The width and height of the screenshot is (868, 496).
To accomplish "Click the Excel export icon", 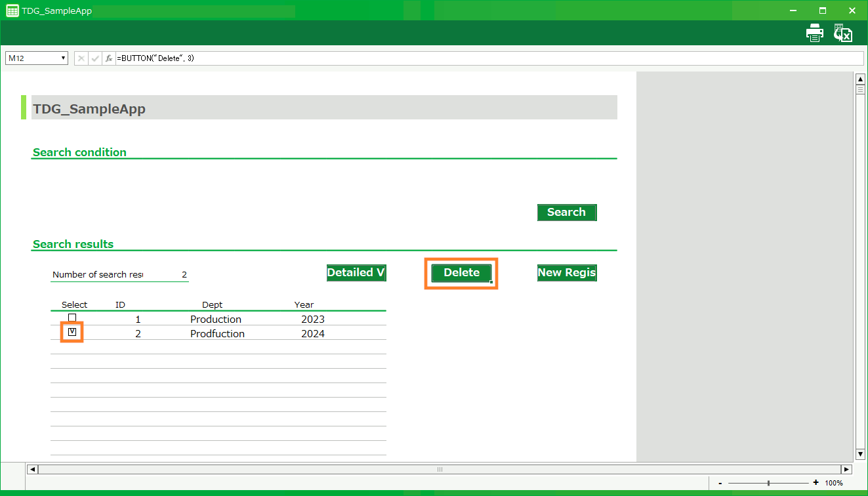I will tap(842, 33).
